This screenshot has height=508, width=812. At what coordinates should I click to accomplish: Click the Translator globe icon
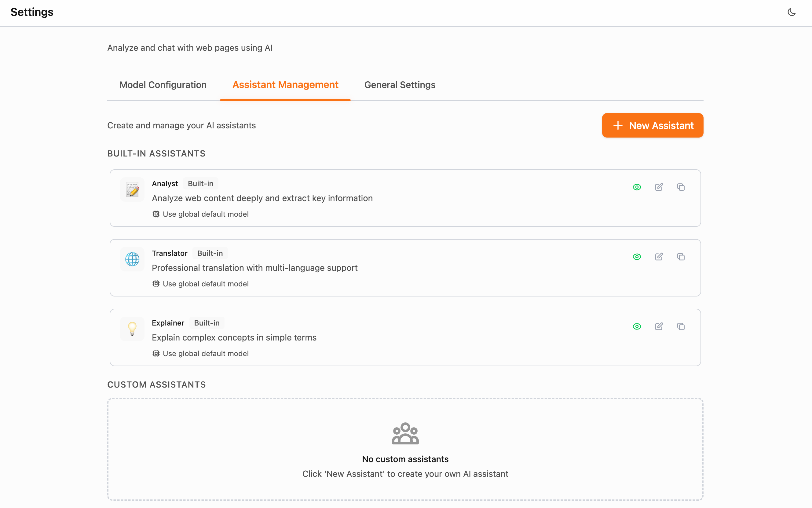coord(132,259)
